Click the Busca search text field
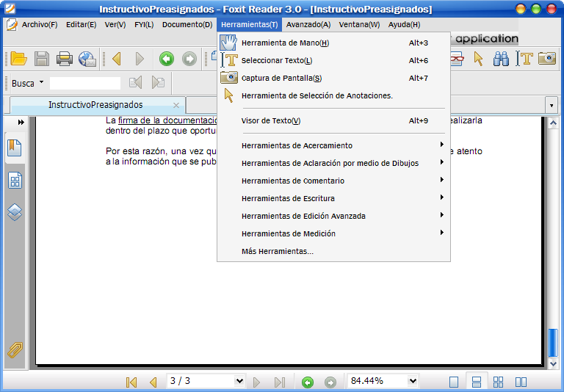 point(84,83)
